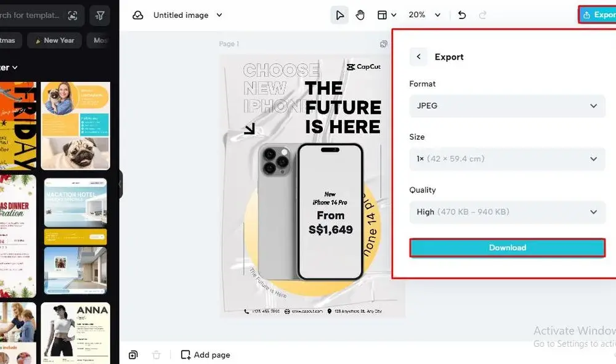This screenshot has width=616, height=364.
Task: Click the CapCut logo on the poster
Action: (x=363, y=67)
